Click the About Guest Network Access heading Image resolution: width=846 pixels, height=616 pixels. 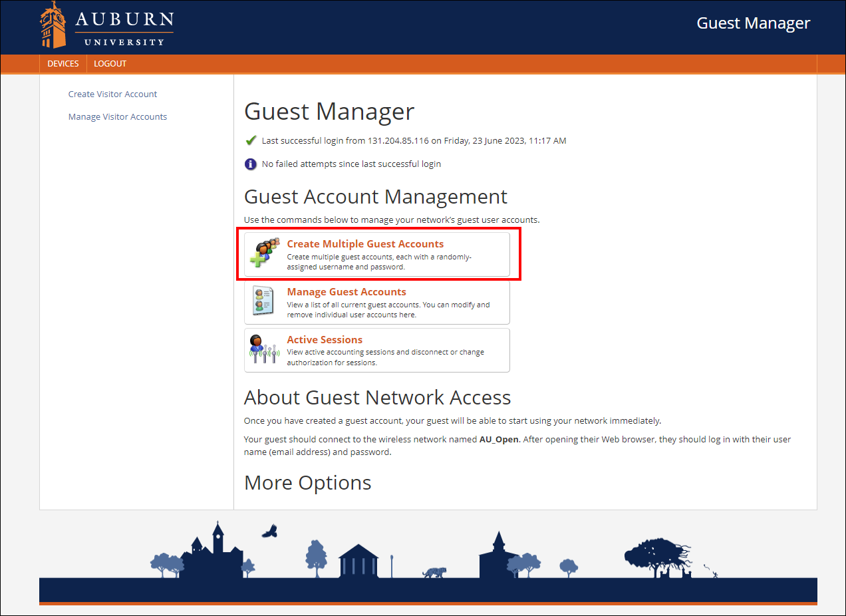378,398
